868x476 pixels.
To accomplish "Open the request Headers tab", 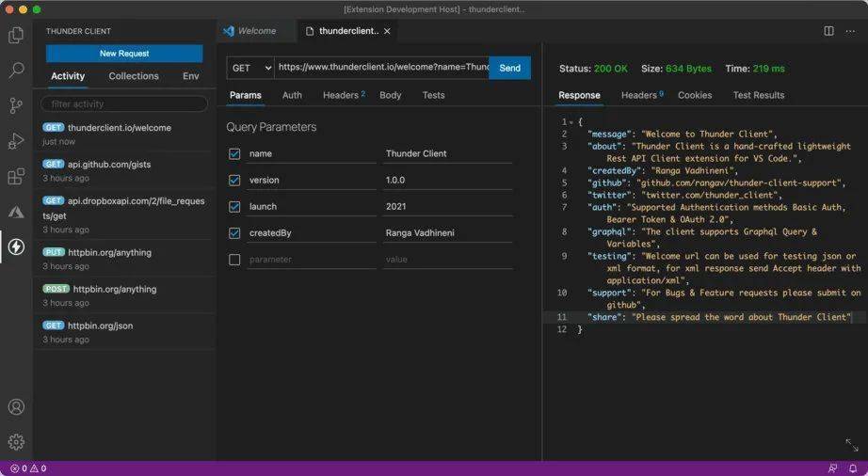I will click(x=344, y=95).
